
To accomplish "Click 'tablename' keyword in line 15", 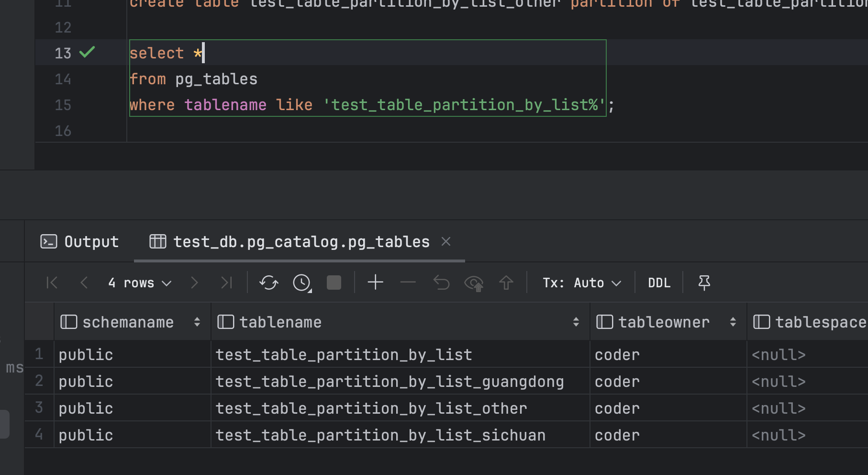I will (x=225, y=105).
